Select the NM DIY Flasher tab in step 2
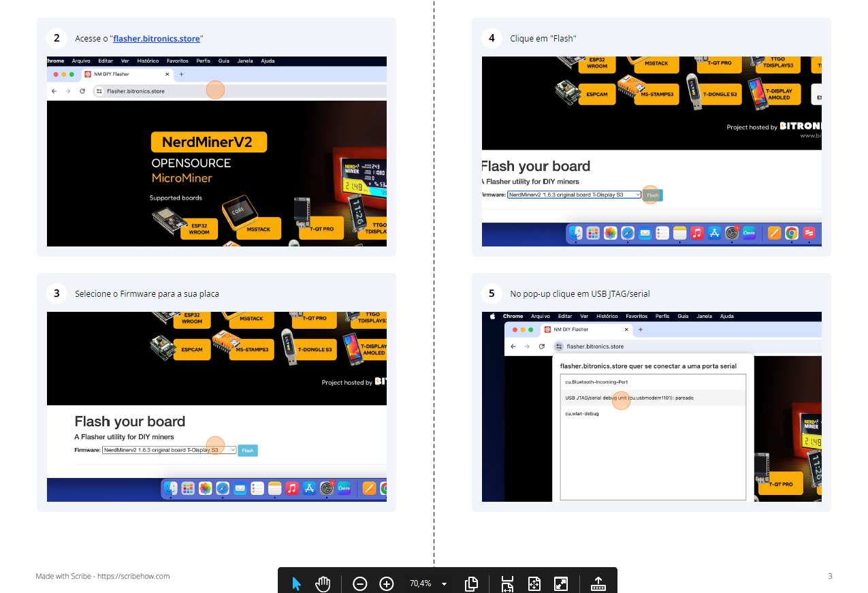Screen dimensions: 868x593 (127, 74)
